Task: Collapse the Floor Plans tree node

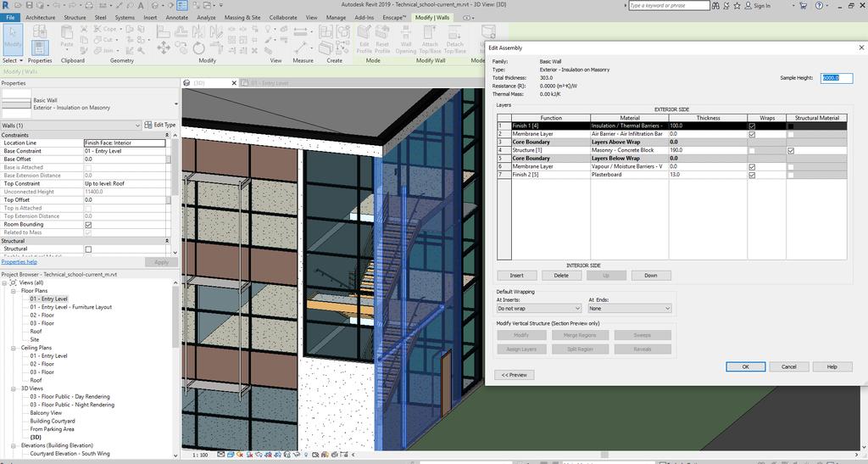Action: [x=14, y=291]
